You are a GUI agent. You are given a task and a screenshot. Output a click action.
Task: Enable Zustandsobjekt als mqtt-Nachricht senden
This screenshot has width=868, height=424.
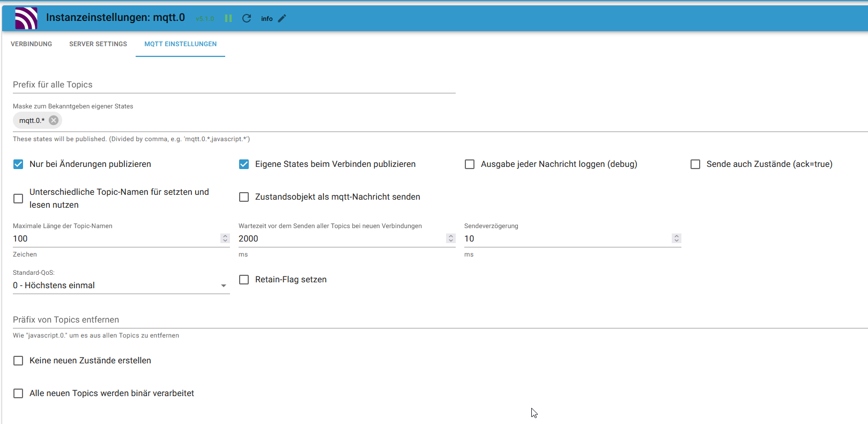(x=244, y=197)
